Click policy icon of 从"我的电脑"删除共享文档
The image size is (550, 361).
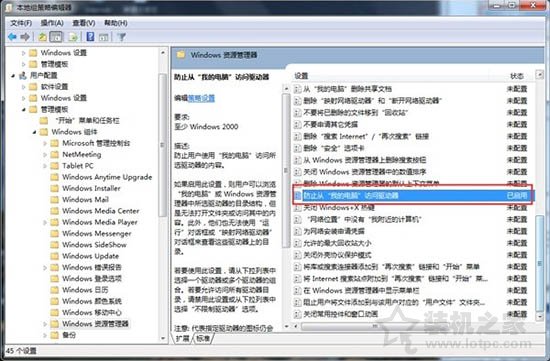(x=297, y=89)
